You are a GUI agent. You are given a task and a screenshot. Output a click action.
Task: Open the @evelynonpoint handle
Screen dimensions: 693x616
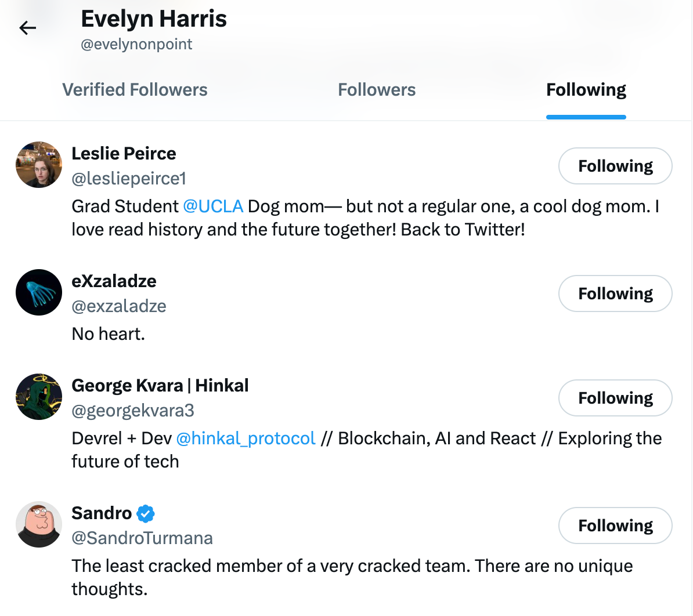[x=136, y=44]
